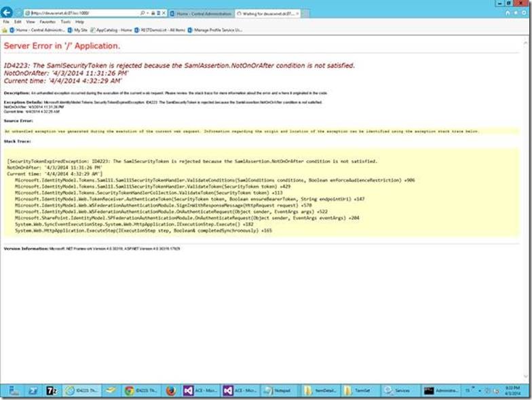
Task: Switch to Internet Explorer ID4223 taskbar button
Action: (x=81, y=391)
